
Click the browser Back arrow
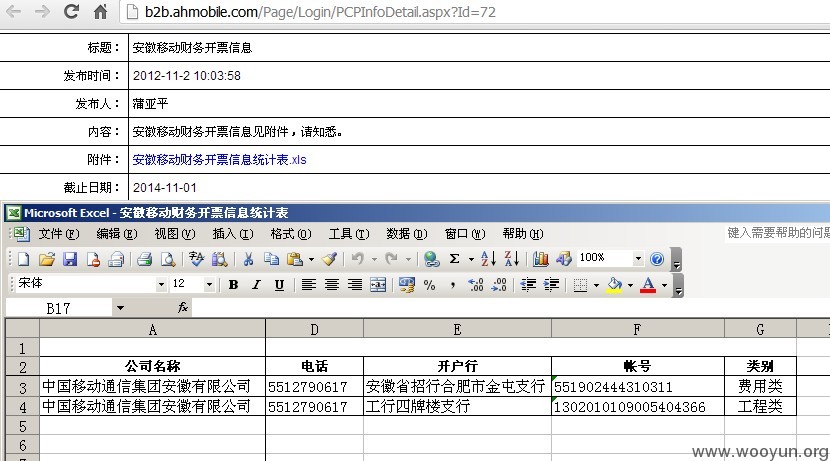tap(14, 12)
